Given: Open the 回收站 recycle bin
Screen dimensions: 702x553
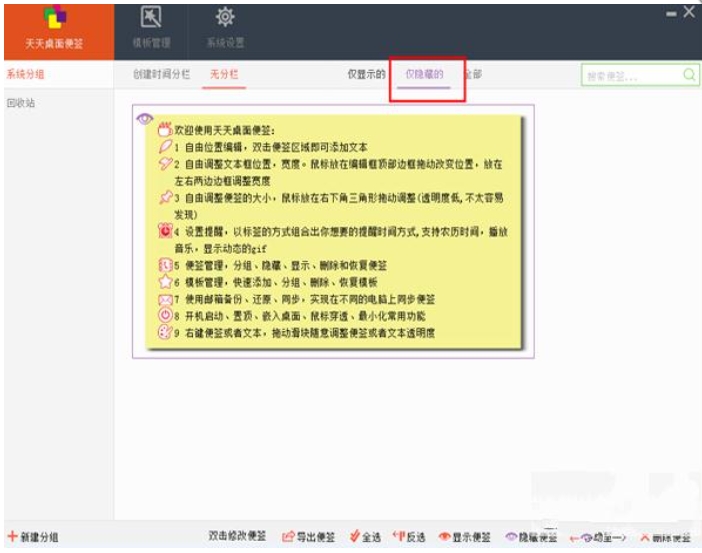Looking at the screenshot, I should click(21, 103).
